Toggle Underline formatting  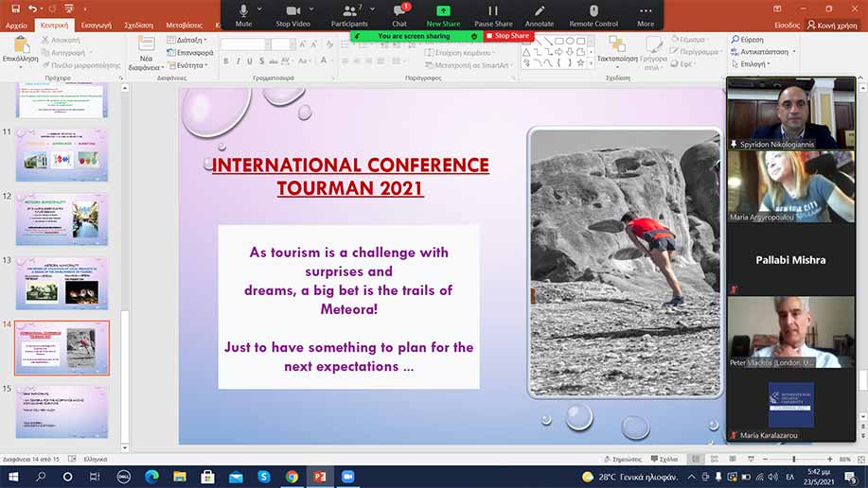pos(250,61)
